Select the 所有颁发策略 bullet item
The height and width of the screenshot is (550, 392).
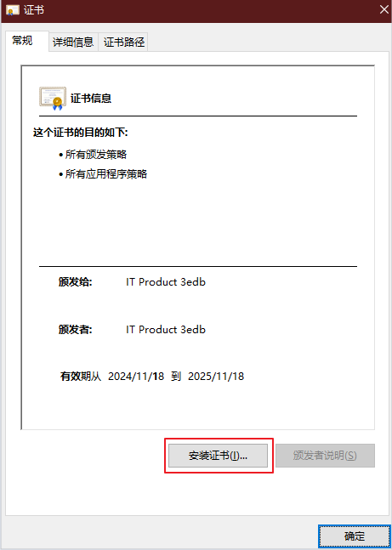[93, 155]
